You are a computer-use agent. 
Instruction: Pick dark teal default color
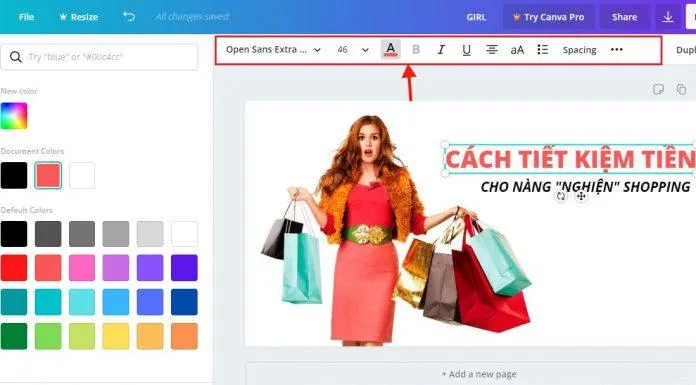coord(14,302)
